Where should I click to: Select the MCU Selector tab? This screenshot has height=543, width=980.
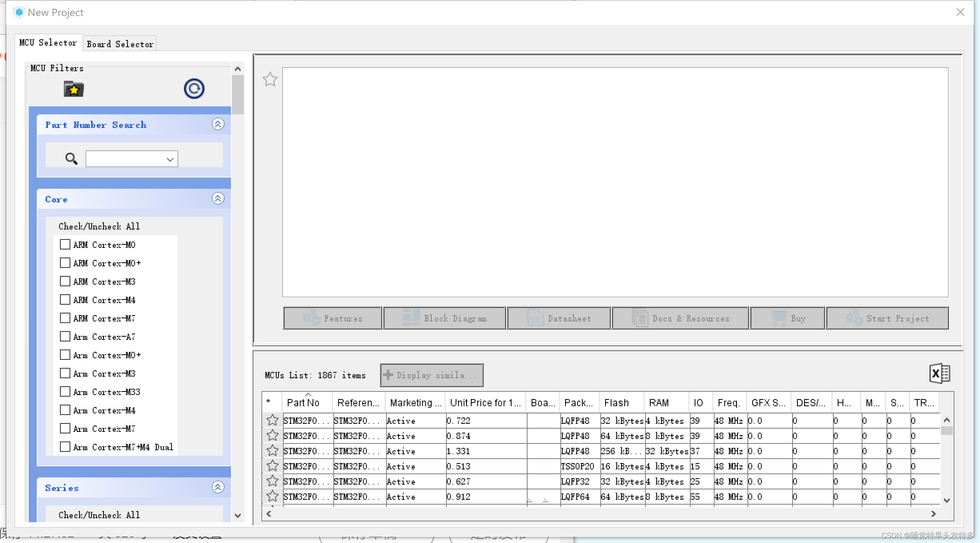tap(48, 42)
